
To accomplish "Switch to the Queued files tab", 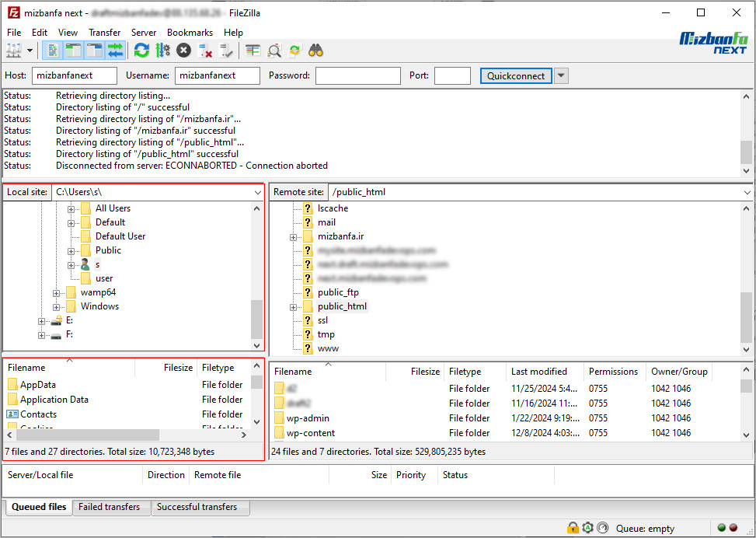I will [x=39, y=507].
